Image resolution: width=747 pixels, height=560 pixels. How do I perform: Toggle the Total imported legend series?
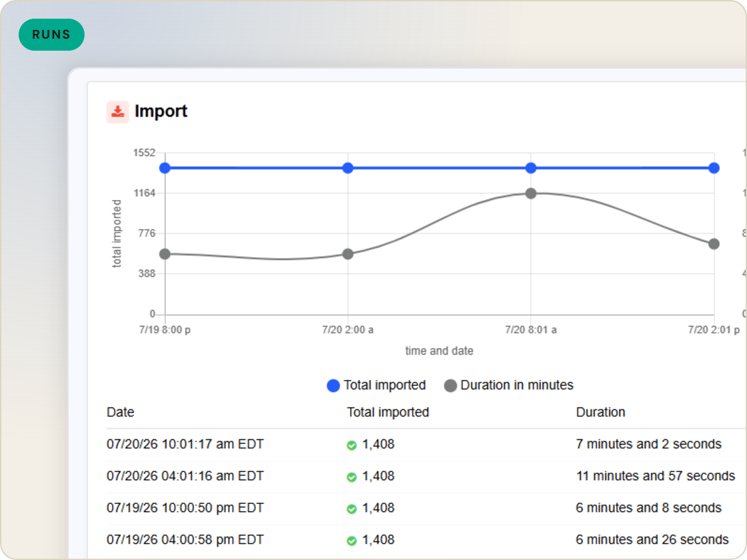point(376,385)
